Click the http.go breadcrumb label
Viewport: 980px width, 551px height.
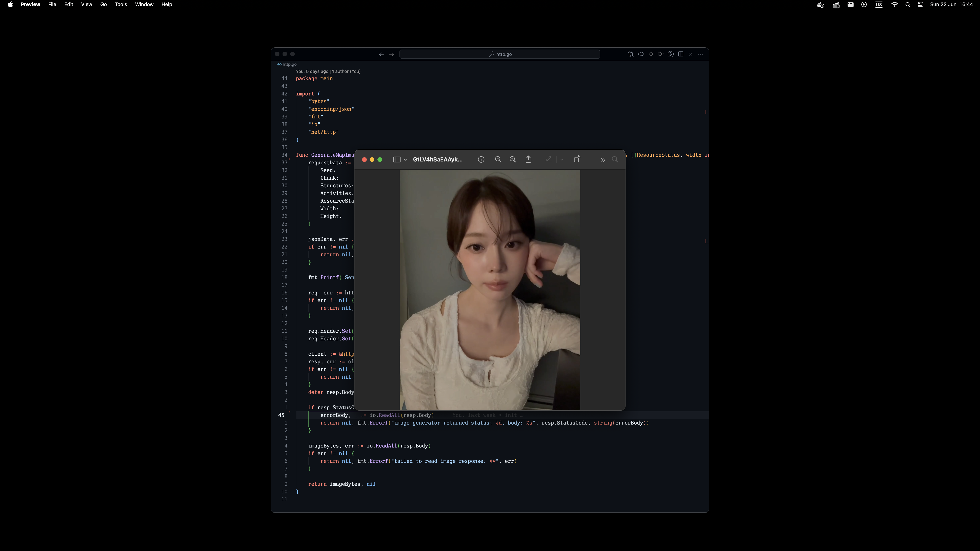coord(290,65)
